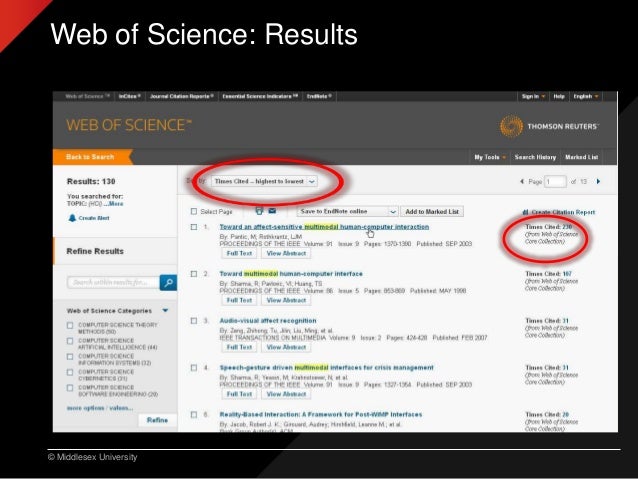Enable Computer Science Cybernetics category
The width and height of the screenshot is (638, 479).
[x=70, y=372]
